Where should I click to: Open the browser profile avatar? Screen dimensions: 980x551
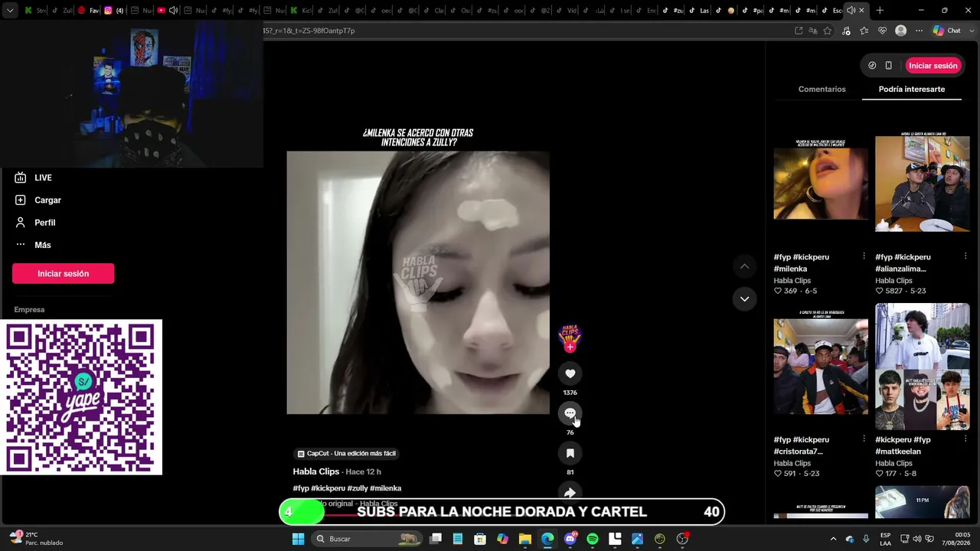tap(900, 31)
